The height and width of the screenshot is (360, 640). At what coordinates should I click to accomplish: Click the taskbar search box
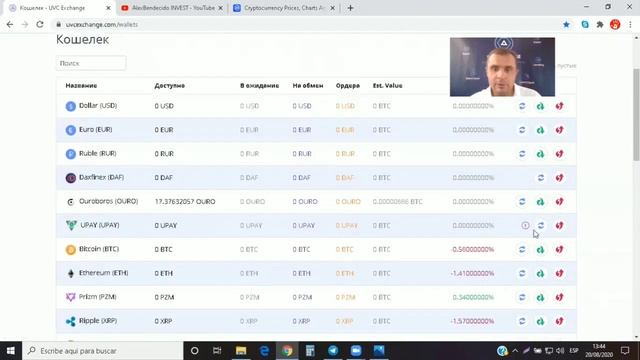[x=103, y=351]
